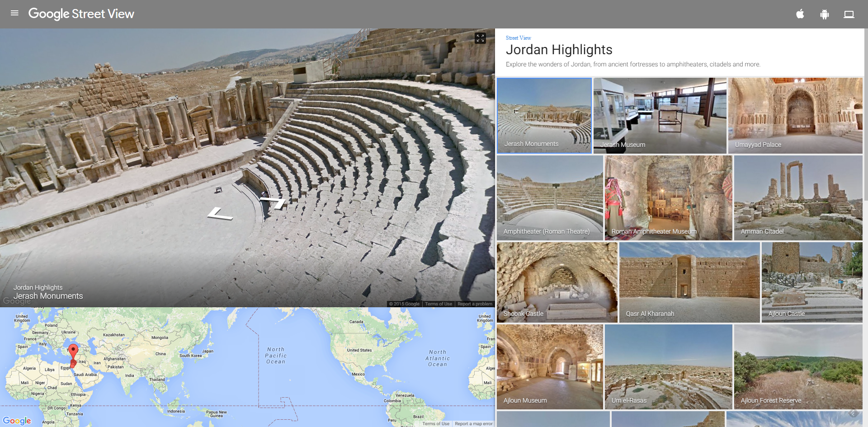Open the Street View breadcrumb link
Viewport: 868px width, 427px height.
pos(518,38)
